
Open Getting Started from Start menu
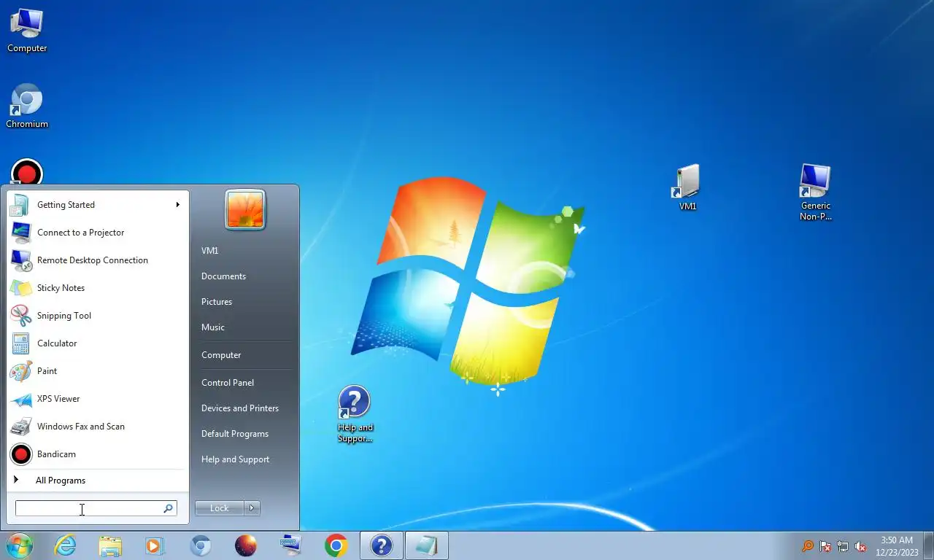[97, 205]
